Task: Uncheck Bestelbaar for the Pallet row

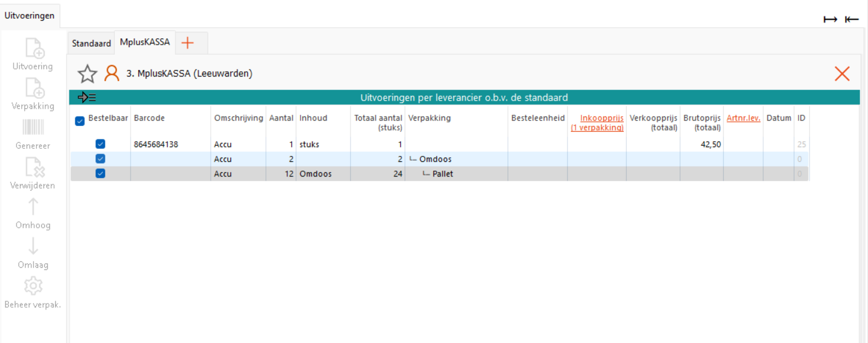Action: pyautogui.click(x=101, y=174)
